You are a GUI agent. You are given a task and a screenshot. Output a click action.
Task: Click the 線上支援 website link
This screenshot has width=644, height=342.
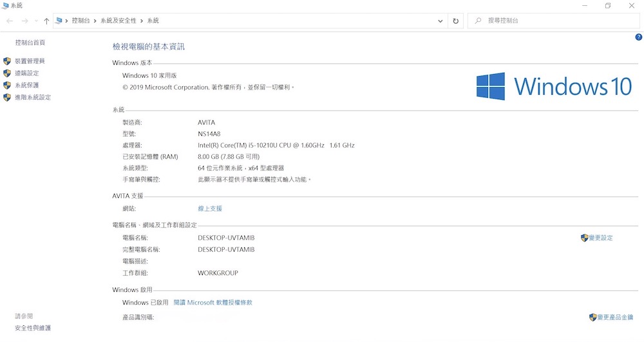tap(210, 209)
